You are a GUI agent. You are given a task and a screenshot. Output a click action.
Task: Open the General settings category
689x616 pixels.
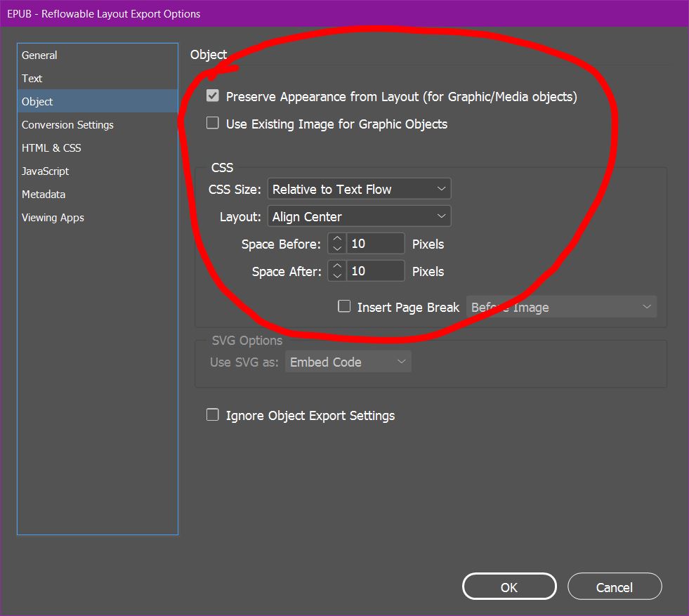click(39, 55)
